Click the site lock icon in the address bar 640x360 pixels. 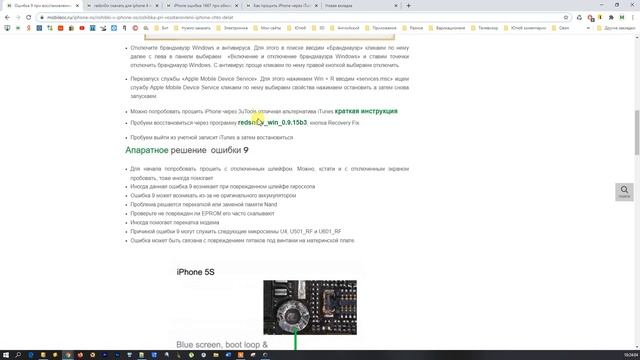[42, 18]
